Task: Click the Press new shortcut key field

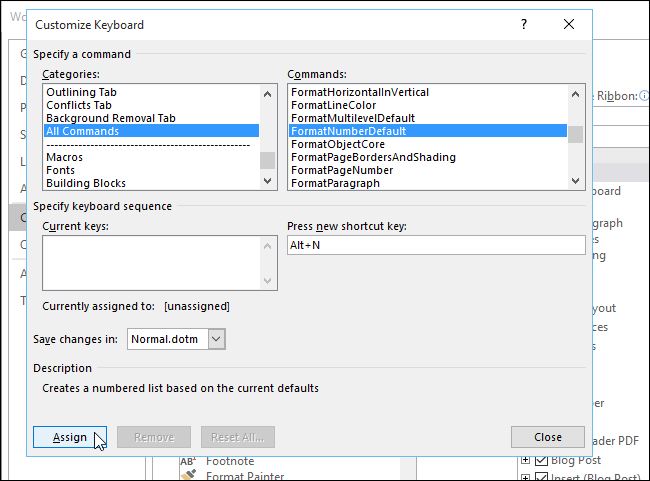Action: [x=435, y=246]
